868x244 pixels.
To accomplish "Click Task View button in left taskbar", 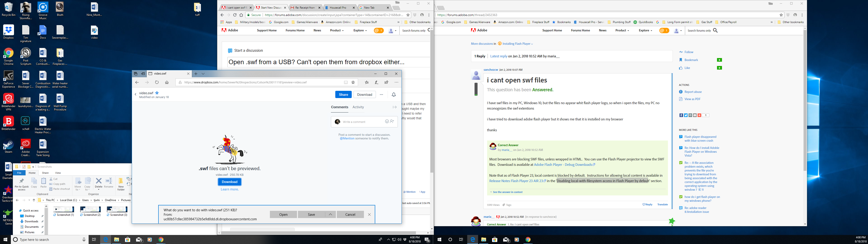I will click(x=94, y=240).
